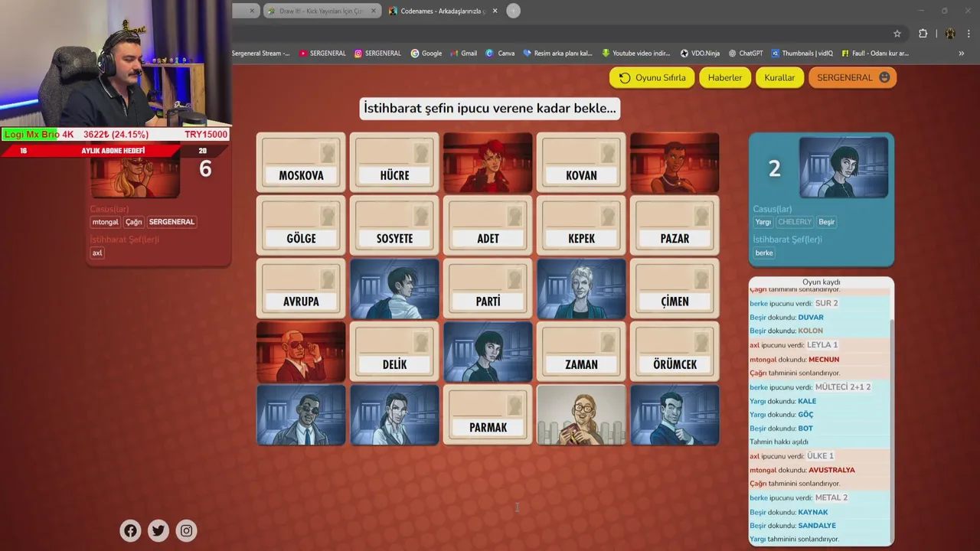Click blue agent card below ÖRÜMCEK
980x551 pixels.
pos(675,415)
